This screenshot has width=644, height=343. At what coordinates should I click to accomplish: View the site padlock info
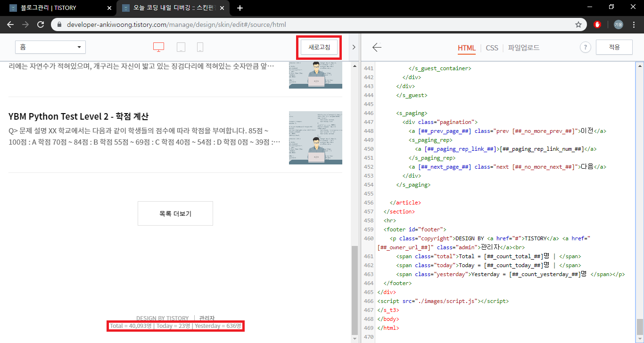tap(59, 24)
